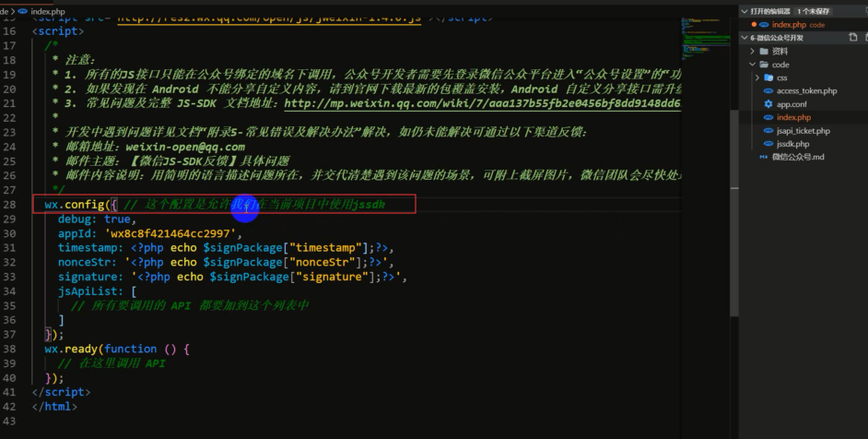
Task: Click line number 38 in the gutter
Action: 9,349
